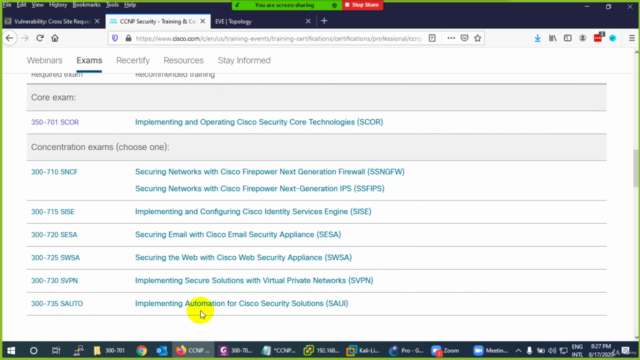Screen dimensions: 640x360
Task: Open the Stay Informed page tab
Action: pyautogui.click(x=244, y=60)
